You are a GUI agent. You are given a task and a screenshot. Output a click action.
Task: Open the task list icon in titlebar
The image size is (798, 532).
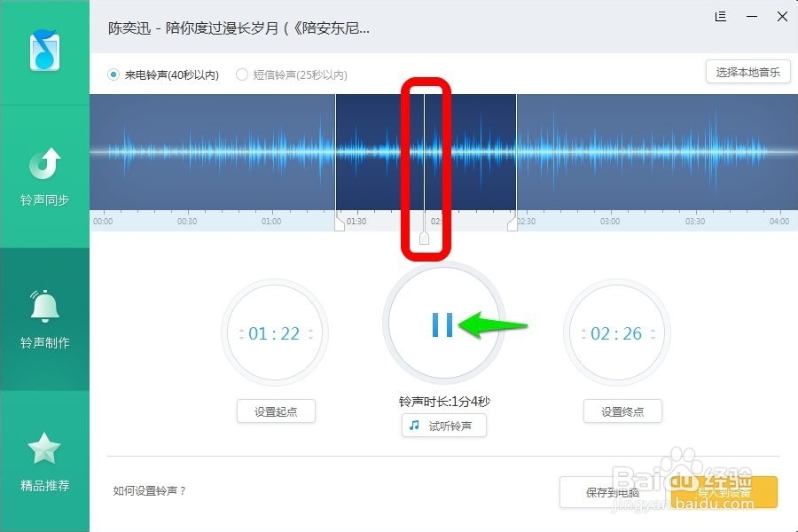(720, 16)
